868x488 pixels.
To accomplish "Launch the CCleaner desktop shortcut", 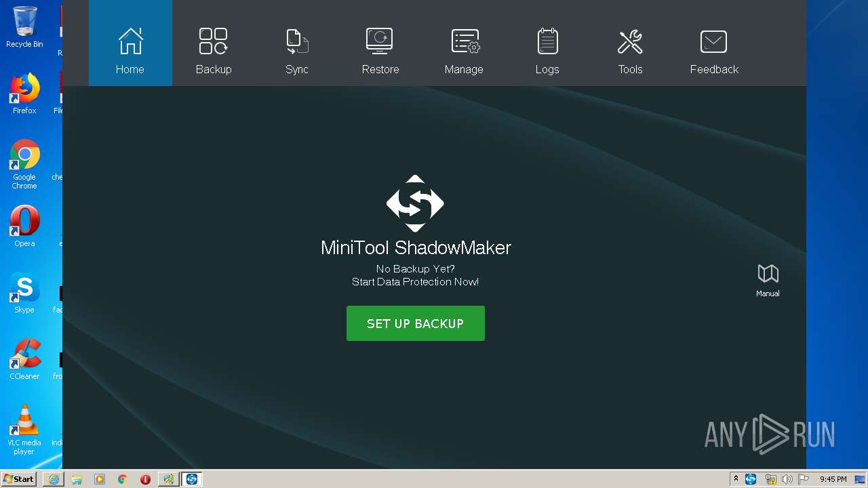I will coord(24,359).
